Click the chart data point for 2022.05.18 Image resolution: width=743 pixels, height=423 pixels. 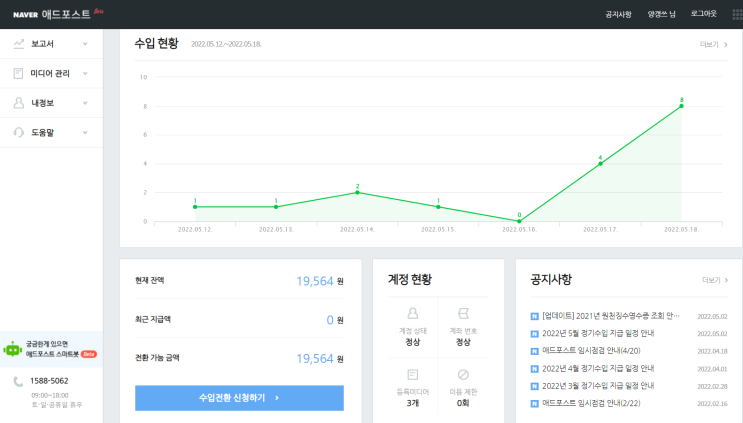(x=681, y=106)
